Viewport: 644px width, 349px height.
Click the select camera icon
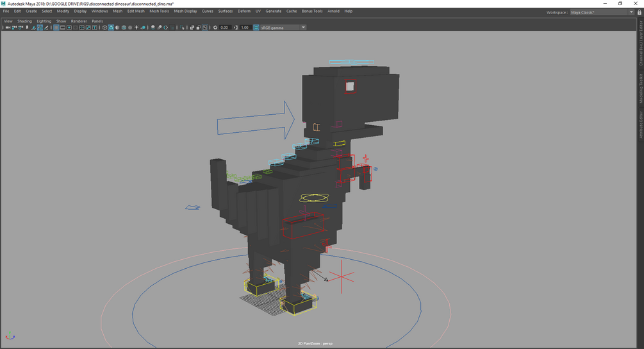point(8,28)
